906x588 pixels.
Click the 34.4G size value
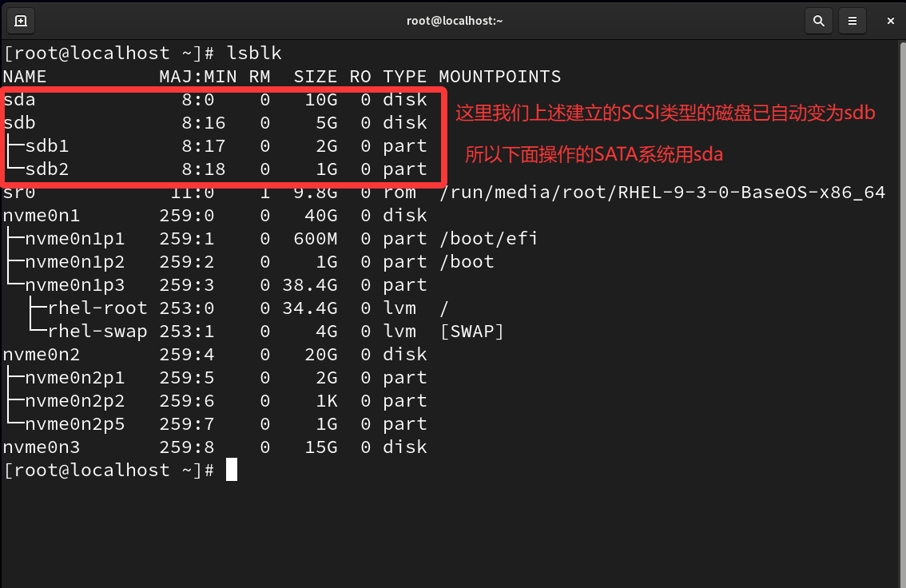tap(310, 308)
